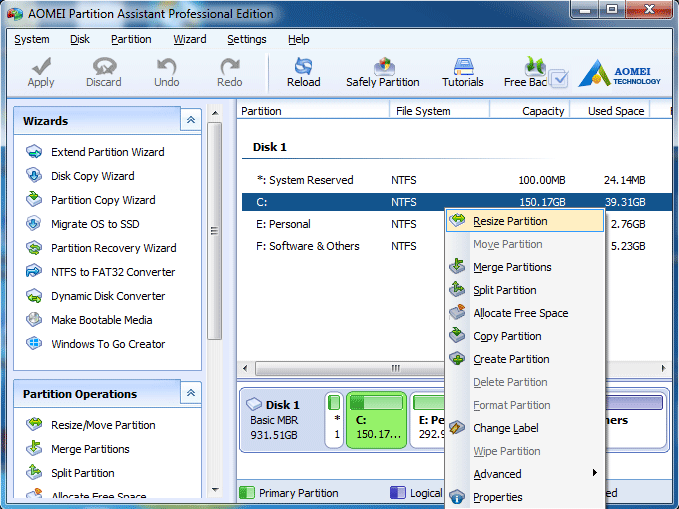Click the Split Partition sidebar operation icon
The image size is (679, 509).
pos(34,472)
